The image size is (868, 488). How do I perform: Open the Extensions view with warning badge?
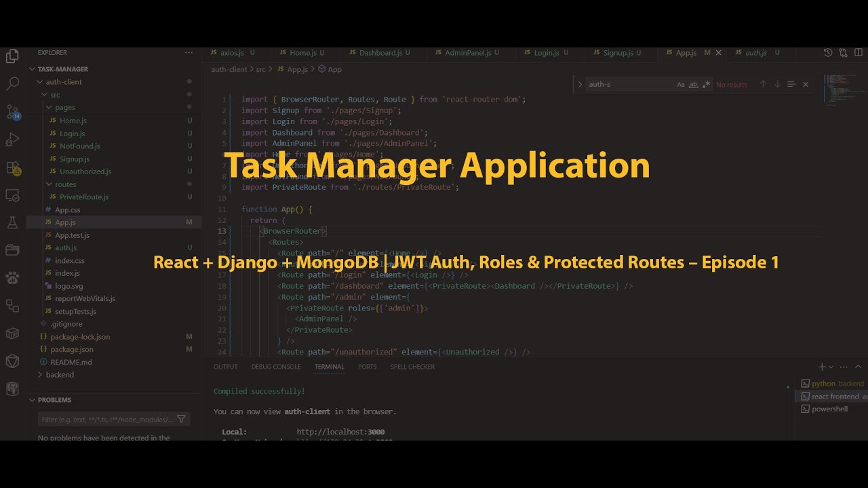coord(12,167)
